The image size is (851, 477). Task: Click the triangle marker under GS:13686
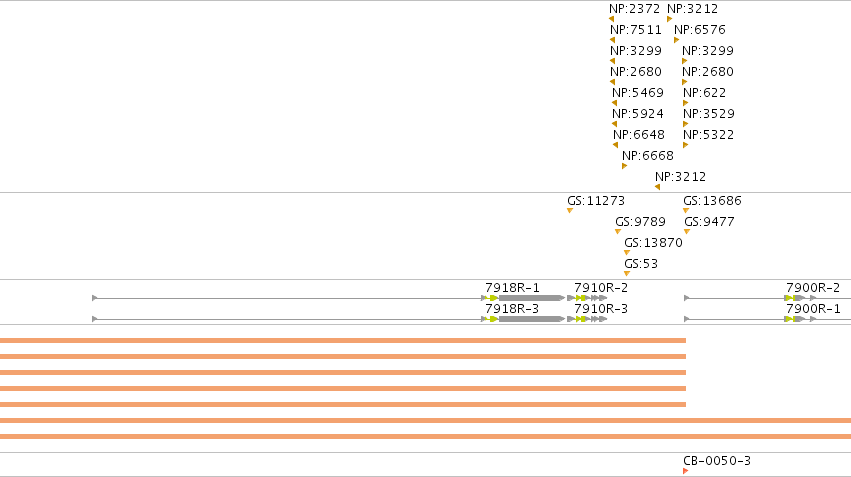pyautogui.click(x=686, y=211)
